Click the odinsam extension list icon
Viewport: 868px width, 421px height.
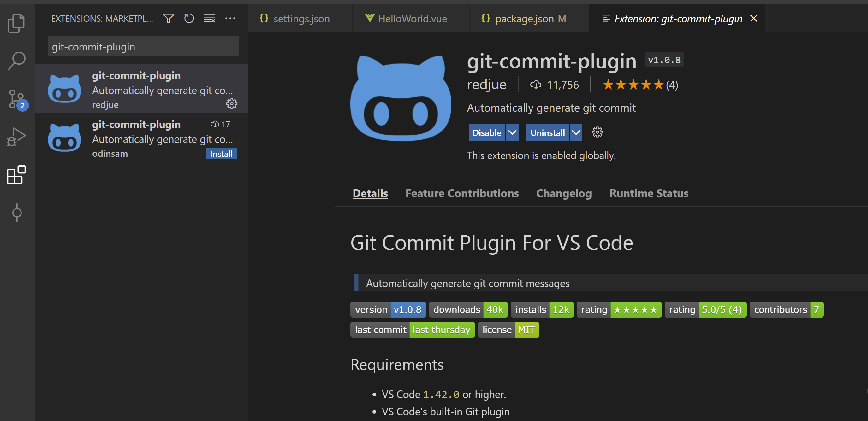(x=64, y=137)
